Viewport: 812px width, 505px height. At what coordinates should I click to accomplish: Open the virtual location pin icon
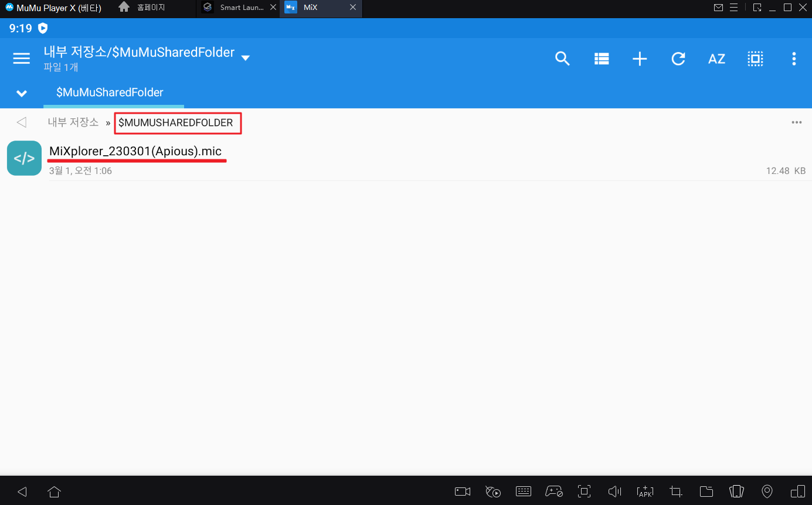pos(767,492)
